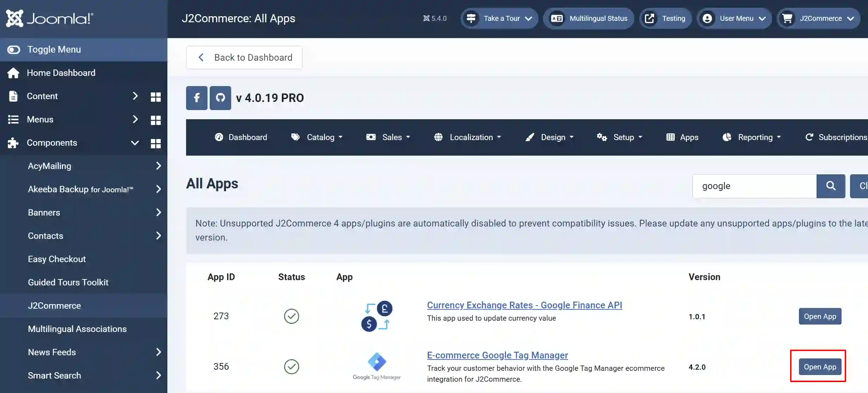Viewport: 868px width, 393px height.
Task: Click the User Menu avatar icon
Action: point(707,18)
